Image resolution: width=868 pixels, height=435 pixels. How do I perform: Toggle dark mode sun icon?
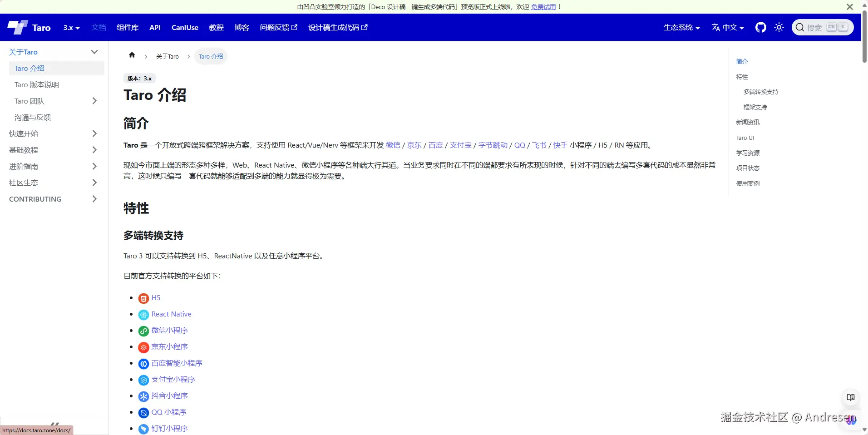[779, 27]
